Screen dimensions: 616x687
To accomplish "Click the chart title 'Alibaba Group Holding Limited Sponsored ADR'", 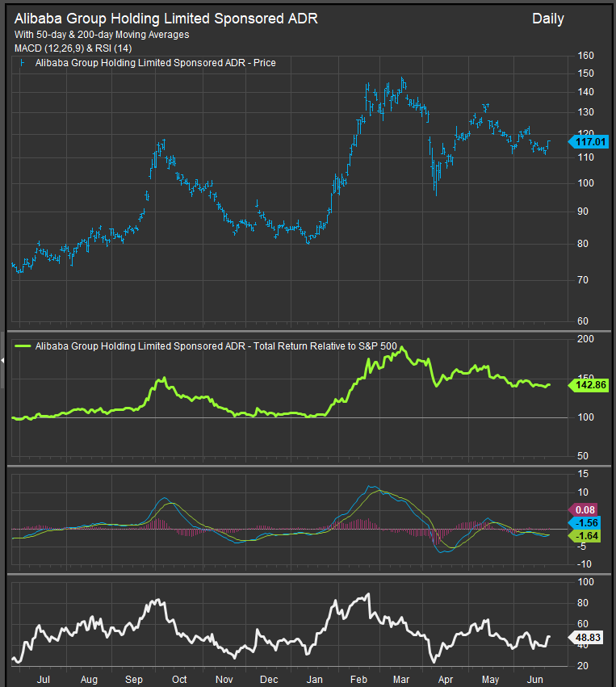I will pos(166,19).
